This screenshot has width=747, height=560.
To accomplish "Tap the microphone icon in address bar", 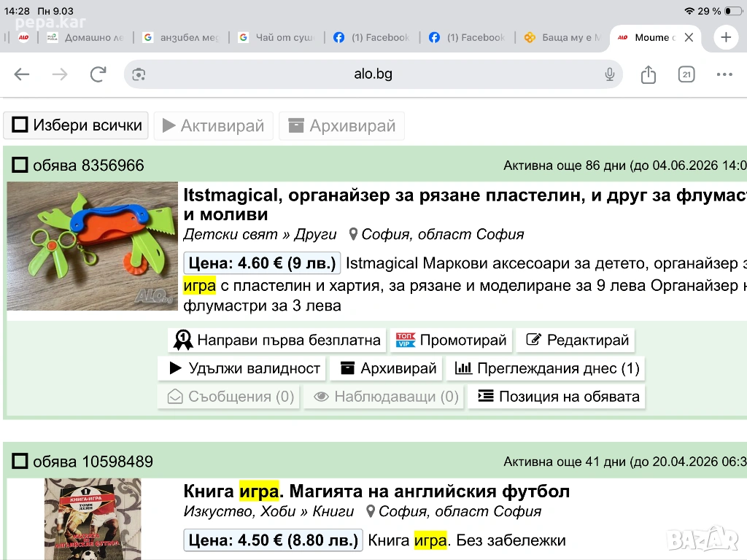I will (x=610, y=74).
